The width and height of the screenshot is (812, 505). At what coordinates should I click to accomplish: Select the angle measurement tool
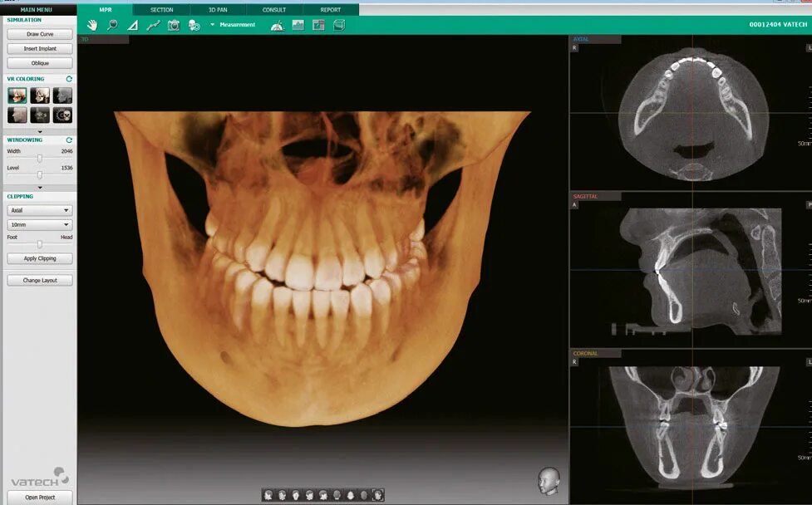133,26
